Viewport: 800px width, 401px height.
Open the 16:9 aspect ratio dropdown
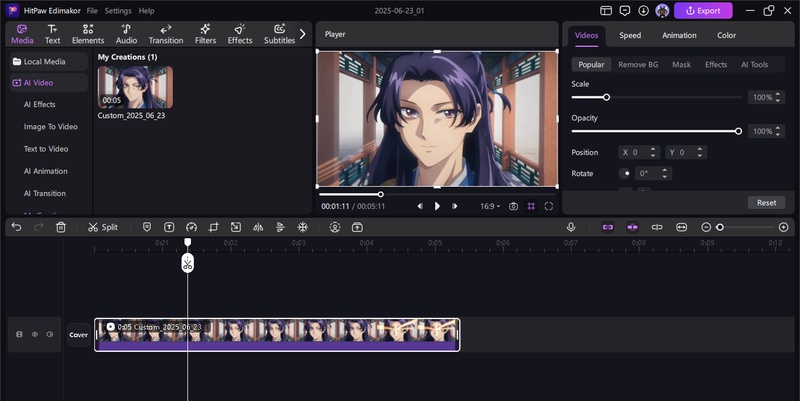coord(490,206)
